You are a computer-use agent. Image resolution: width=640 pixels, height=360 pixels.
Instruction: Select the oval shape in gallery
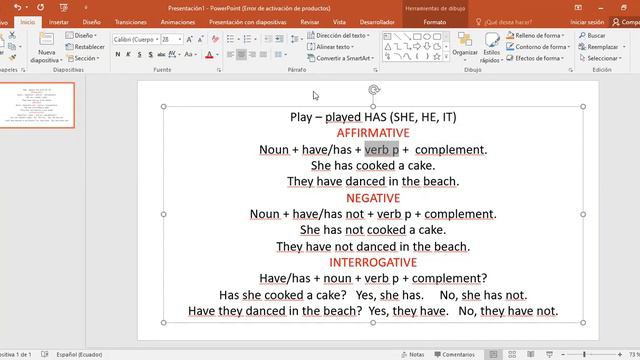[427, 37]
